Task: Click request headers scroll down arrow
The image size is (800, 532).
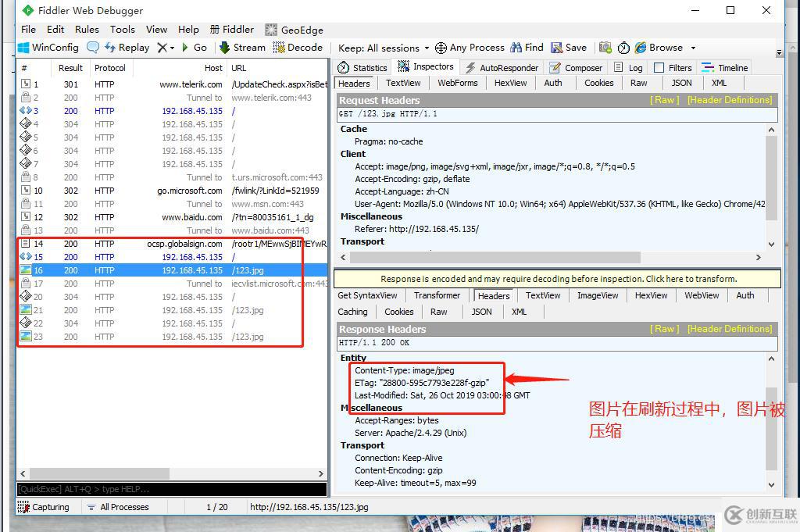Action: click(771, 244)
